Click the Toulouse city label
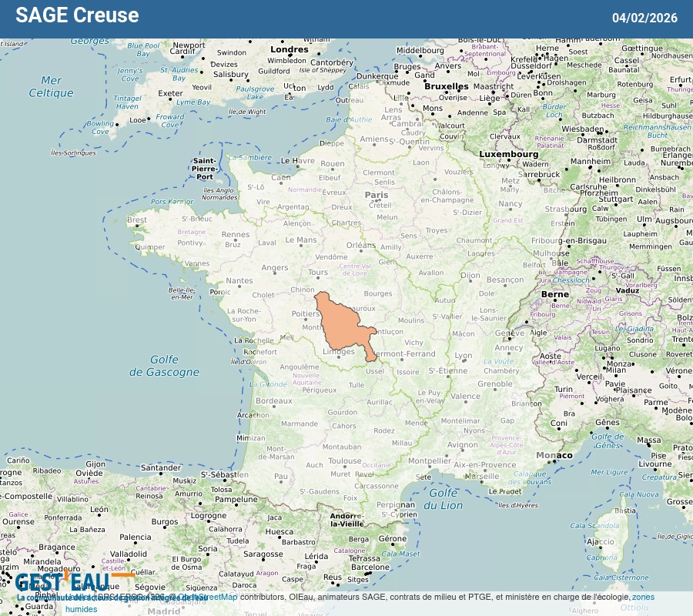Viewport: 693px width, 616px height. tap(344, 461)
